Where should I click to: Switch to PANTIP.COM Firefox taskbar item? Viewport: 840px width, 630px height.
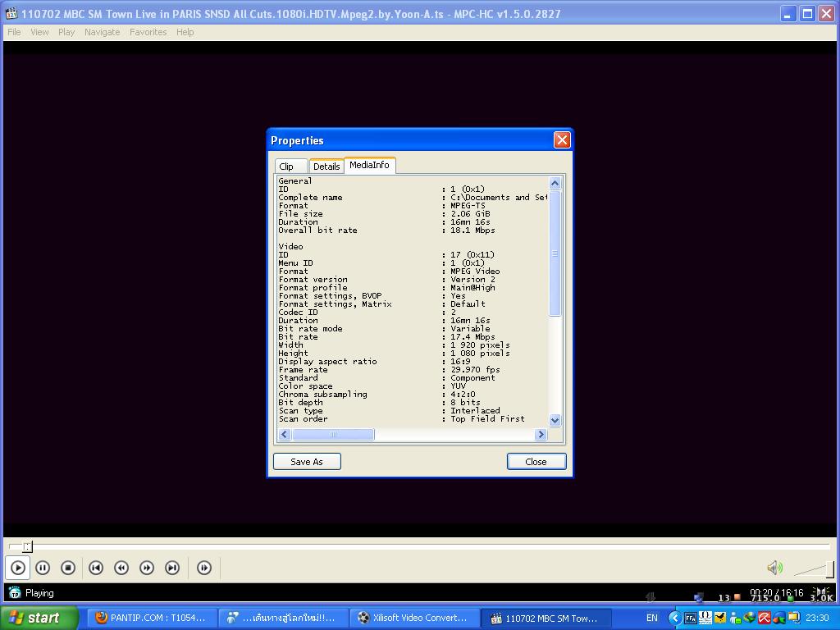152,618
